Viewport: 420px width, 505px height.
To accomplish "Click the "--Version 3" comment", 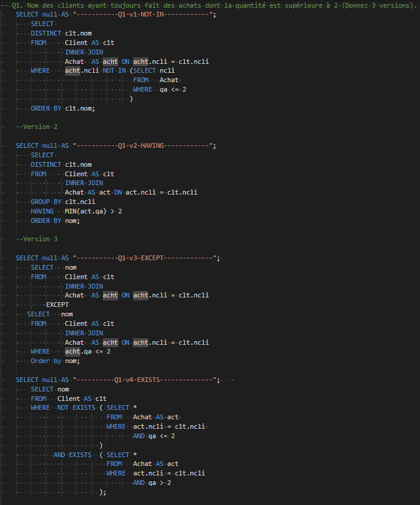I will [x=37, y=239].
